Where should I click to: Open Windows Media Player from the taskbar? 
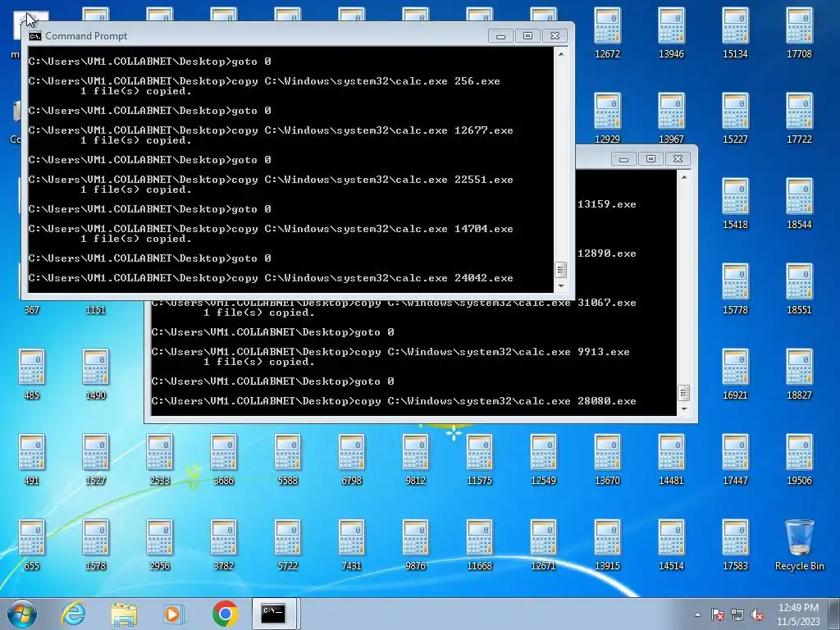tap(173, 614)
